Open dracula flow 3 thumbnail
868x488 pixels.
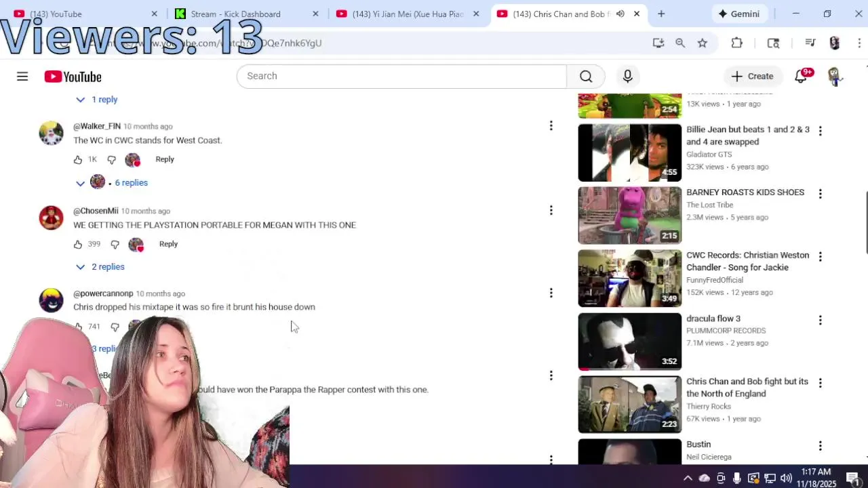(629, 342)
